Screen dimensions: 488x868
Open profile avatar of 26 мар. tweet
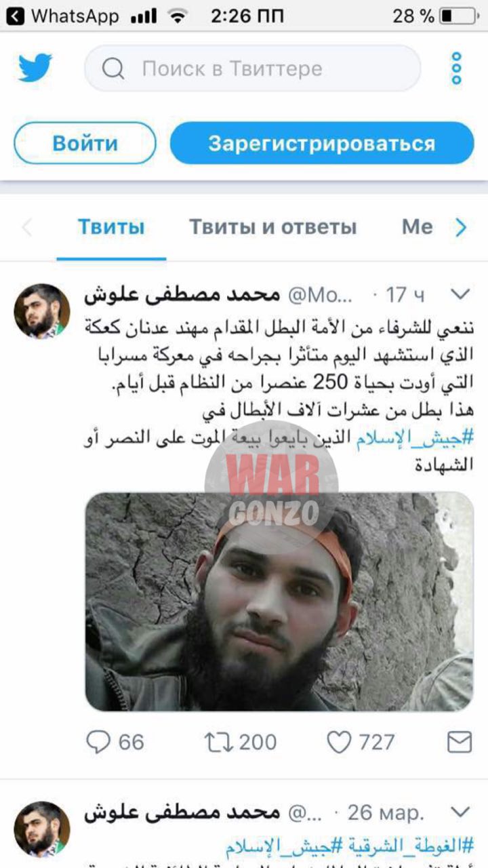(x=42, y=829)
